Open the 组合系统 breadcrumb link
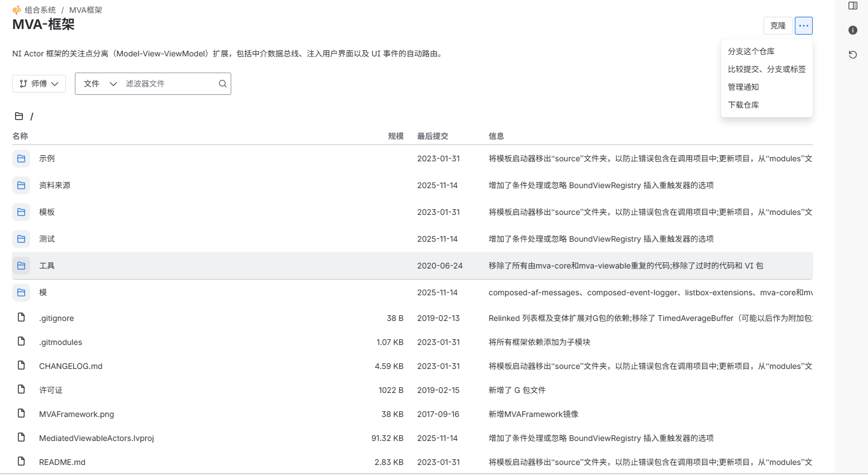The height and width of the screenshot is (475, 868). (x=40, y=10)
